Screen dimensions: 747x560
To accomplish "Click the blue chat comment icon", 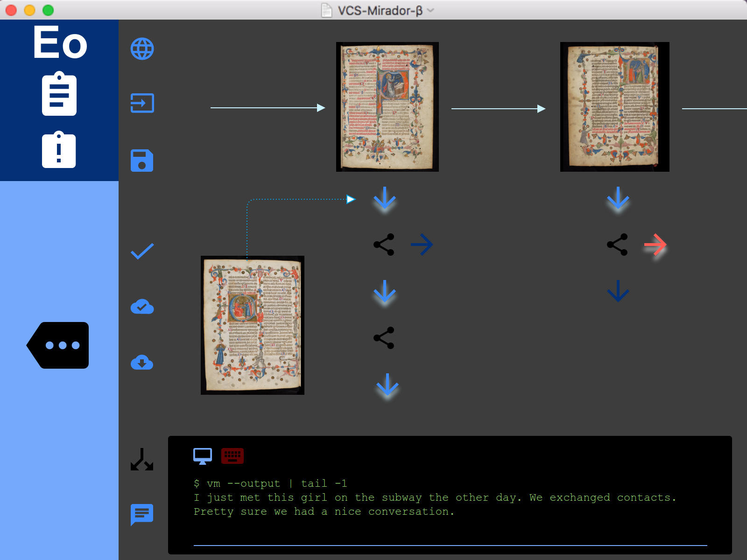I will (x=142, y=515).
